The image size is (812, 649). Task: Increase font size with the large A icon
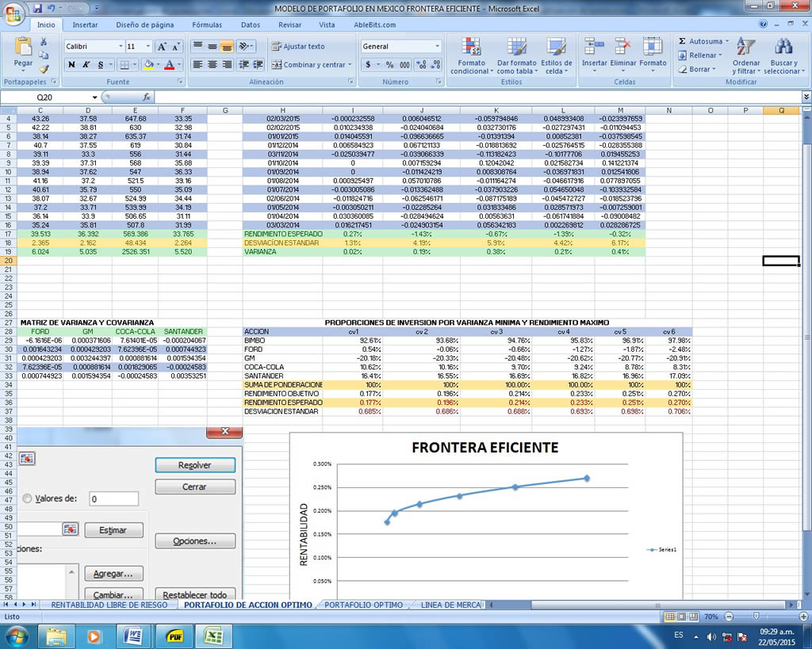pyautogui.click(x=162, y=47)
